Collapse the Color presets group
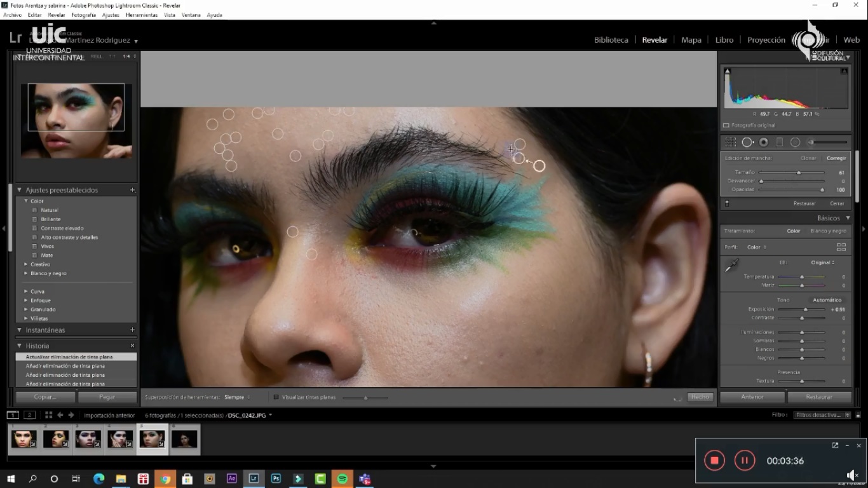 click(26, 201)
